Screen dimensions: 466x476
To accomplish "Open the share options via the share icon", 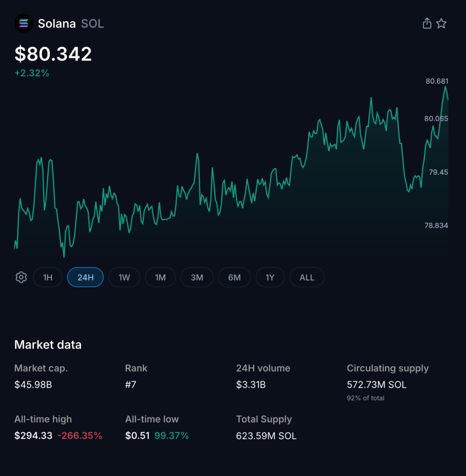I will click(x=427, y=23).
